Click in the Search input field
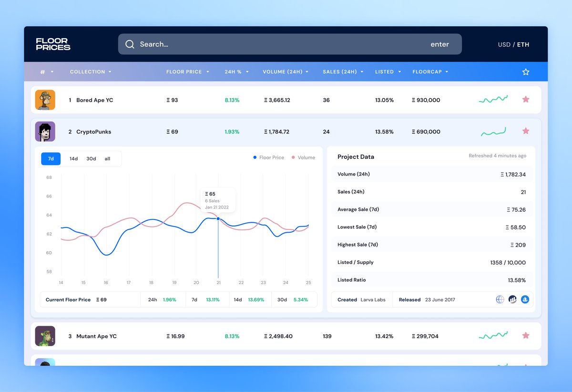The image size is (572, 392). coord(290,44)
